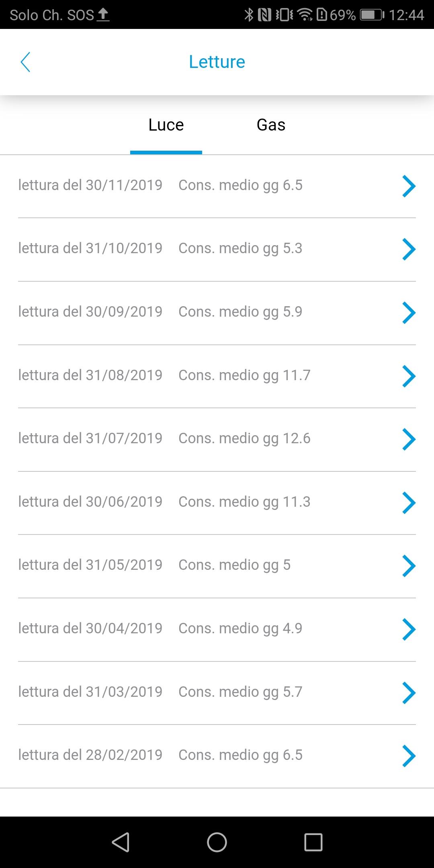Tap "Cons. medio gg 12.6" row

click(244, 438)
